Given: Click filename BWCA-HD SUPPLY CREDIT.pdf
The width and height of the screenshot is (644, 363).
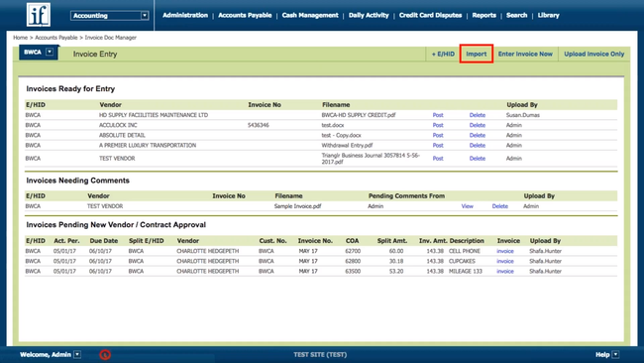Looking at the screenshot, I should point(358,115).
